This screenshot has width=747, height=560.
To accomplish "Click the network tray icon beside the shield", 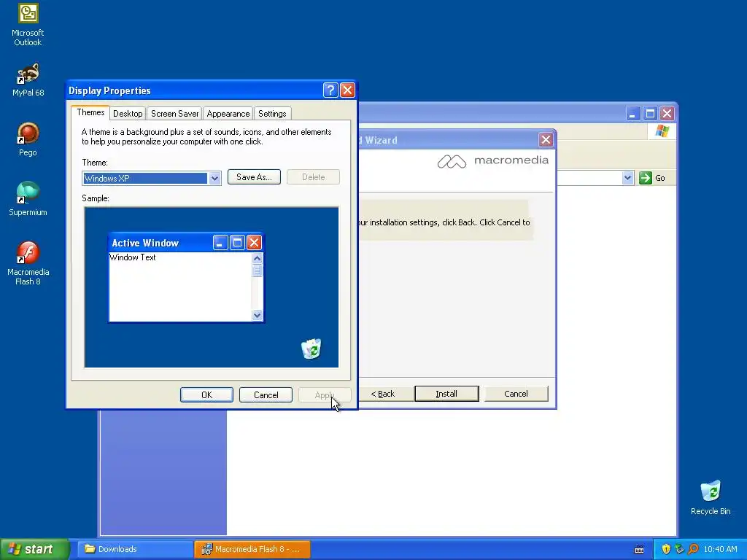I will [679, 549].
